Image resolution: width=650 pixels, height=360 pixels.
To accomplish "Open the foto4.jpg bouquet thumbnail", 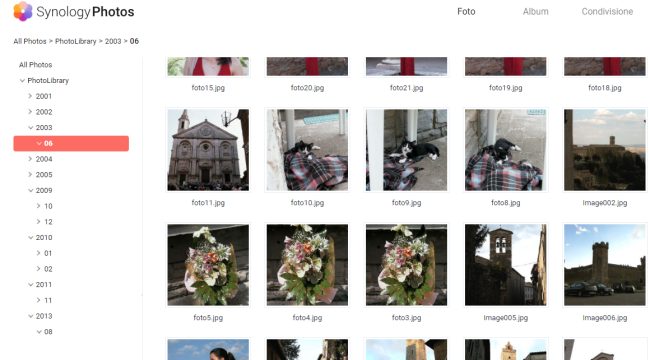I will coord(307,265).
